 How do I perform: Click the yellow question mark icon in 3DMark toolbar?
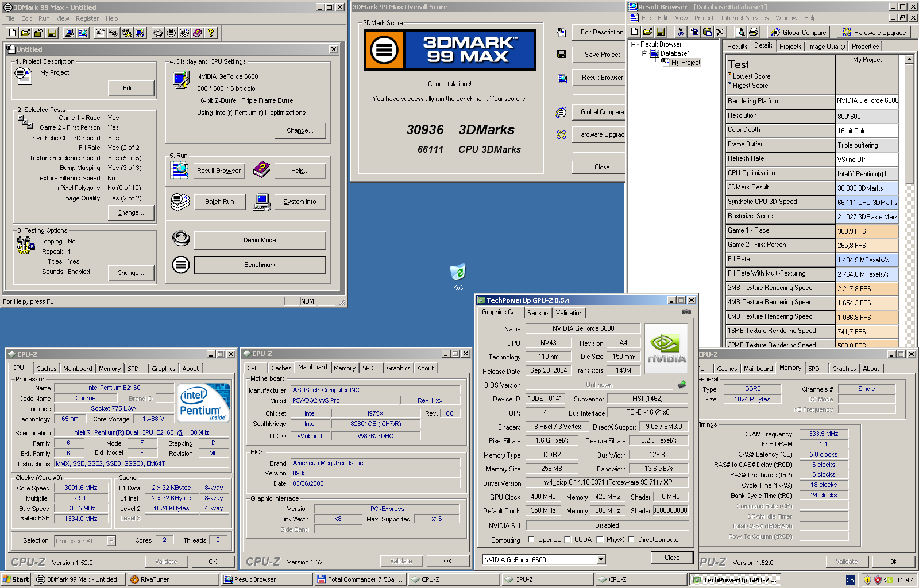(x=211, y=33)
